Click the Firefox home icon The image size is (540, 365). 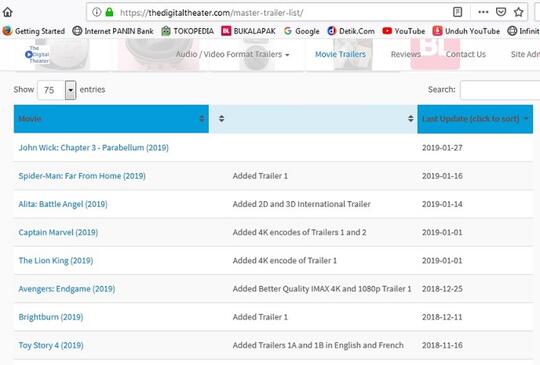point(8,12)
